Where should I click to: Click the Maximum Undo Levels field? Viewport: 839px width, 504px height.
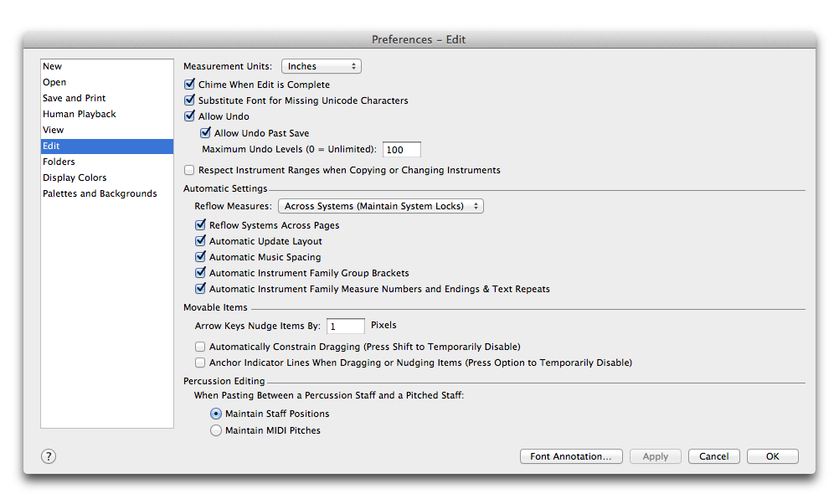pyautogui.click(x=401, y=149)
